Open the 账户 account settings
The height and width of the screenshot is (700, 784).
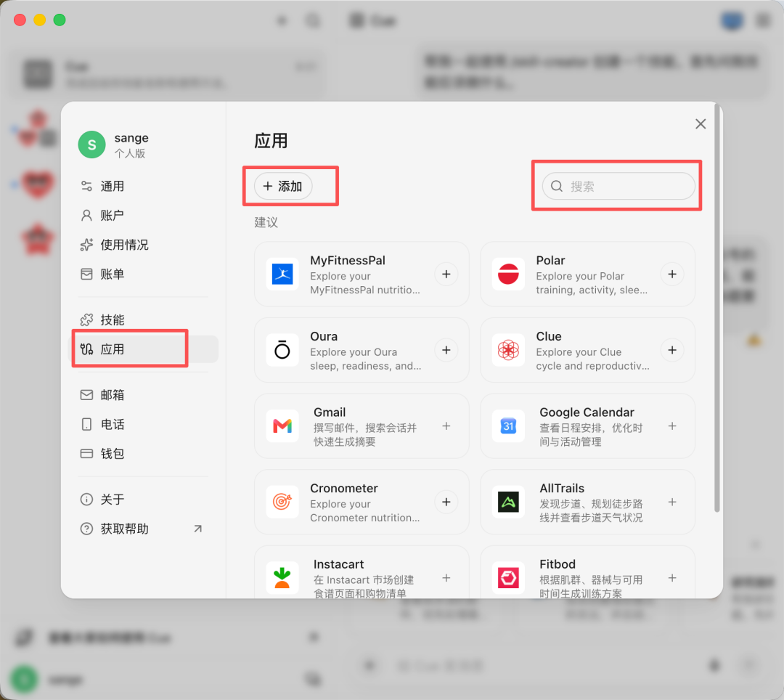coord(143,216)
